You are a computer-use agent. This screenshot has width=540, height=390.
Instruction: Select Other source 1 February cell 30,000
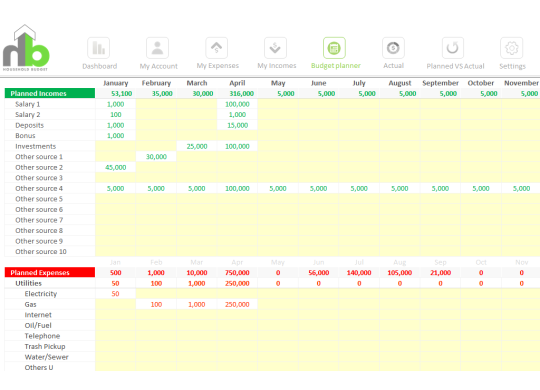tap(156, 157)
